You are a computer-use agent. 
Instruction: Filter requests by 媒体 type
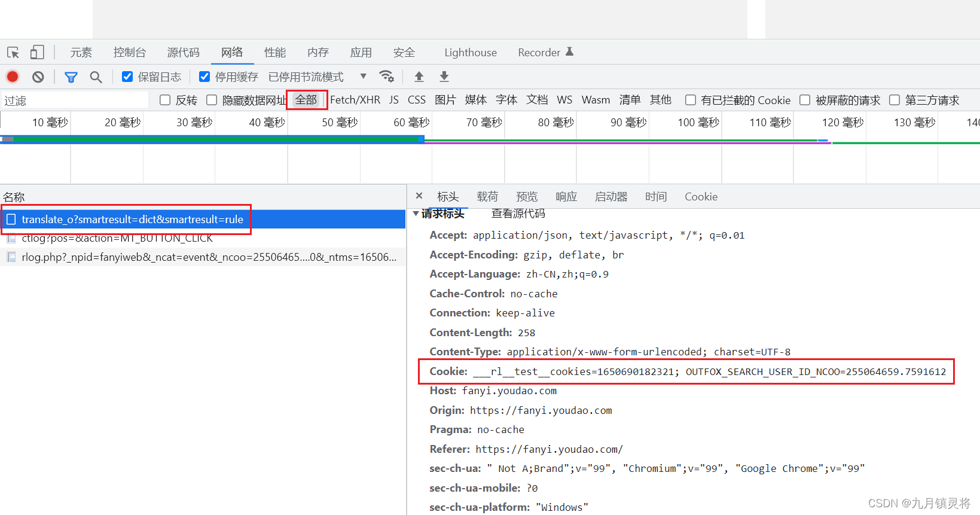(x=476, y=100)
